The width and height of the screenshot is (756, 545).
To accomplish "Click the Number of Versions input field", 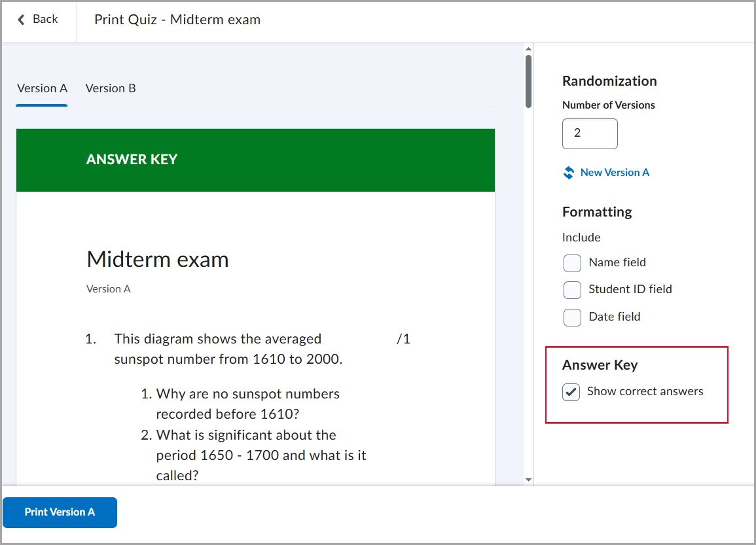I will coord(589,133).
